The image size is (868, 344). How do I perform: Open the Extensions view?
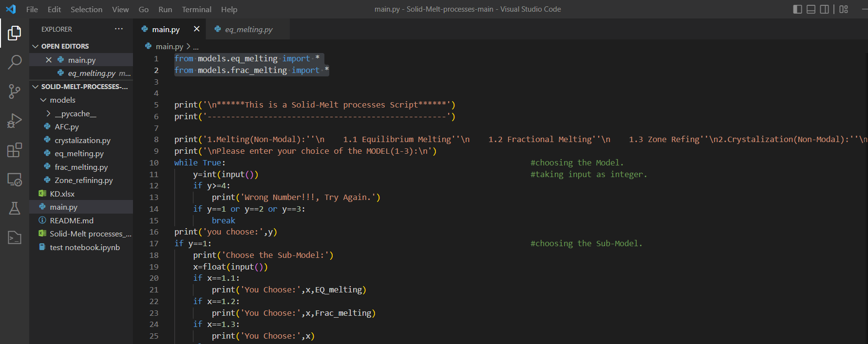[15, 150]
